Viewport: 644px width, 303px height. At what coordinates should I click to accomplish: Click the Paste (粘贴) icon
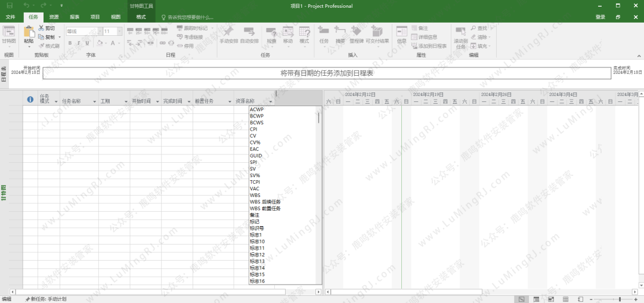(29, 33)
